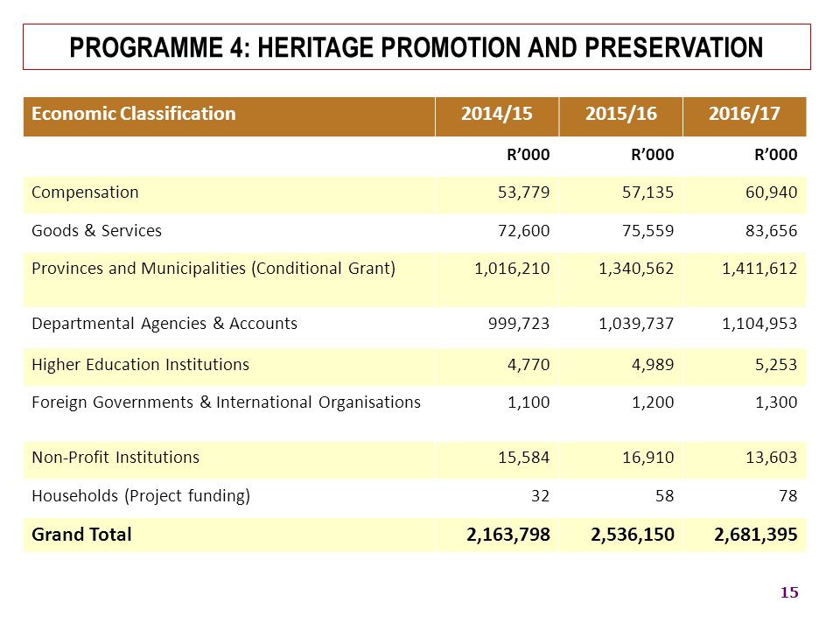Viewport: 840px width, 630px height.
Task: Click the value 13,603
Action: 772,458
